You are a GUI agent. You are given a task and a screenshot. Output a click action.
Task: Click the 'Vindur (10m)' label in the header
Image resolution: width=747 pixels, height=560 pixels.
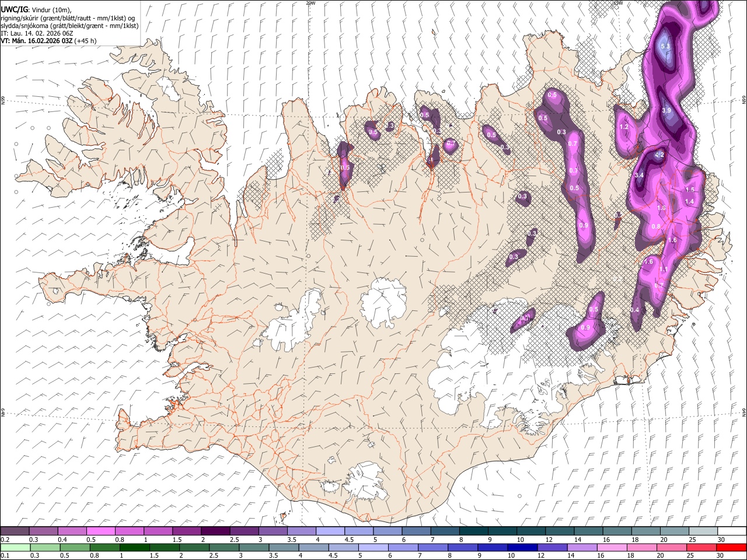tap(51, 10)
